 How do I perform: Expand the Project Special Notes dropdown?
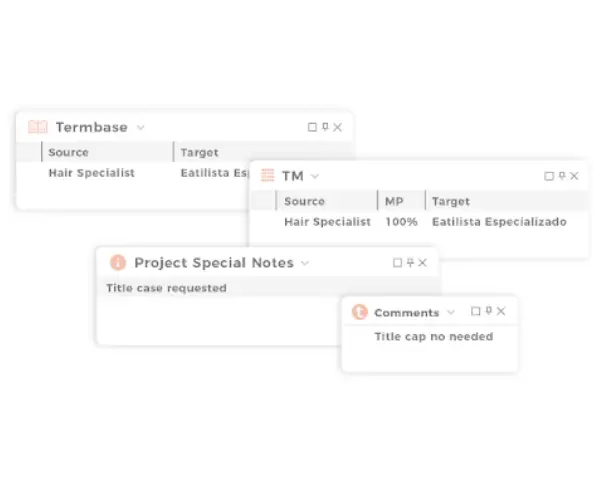(x=305, y=263)
